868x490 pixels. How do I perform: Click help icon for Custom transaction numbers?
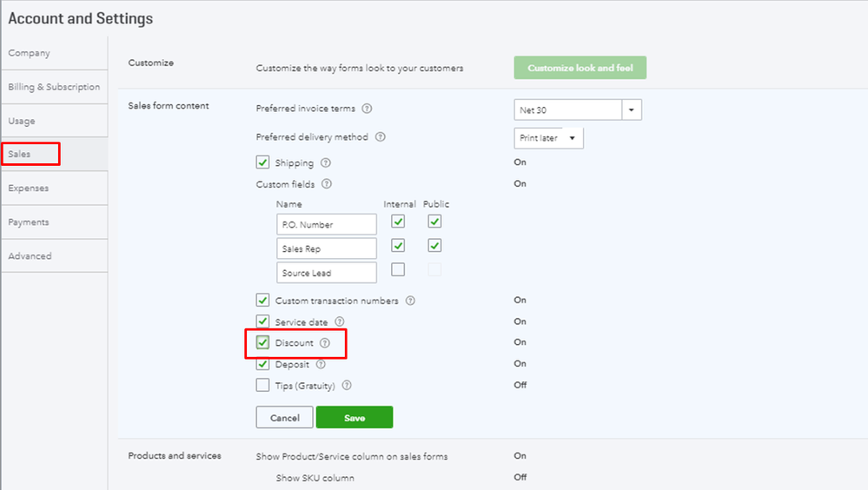(410, 301)
